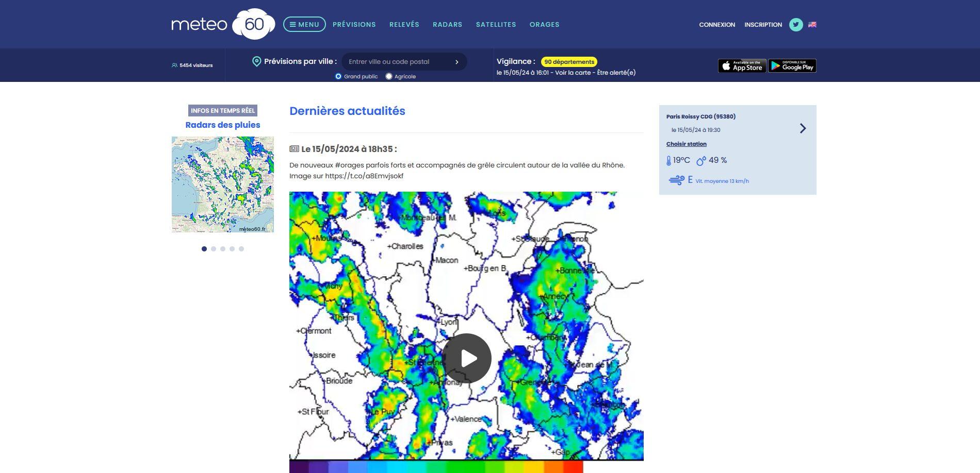Open the RADARS menu item
The height and width of the screenshot is (473, 980).
click(x=447, y=24)
